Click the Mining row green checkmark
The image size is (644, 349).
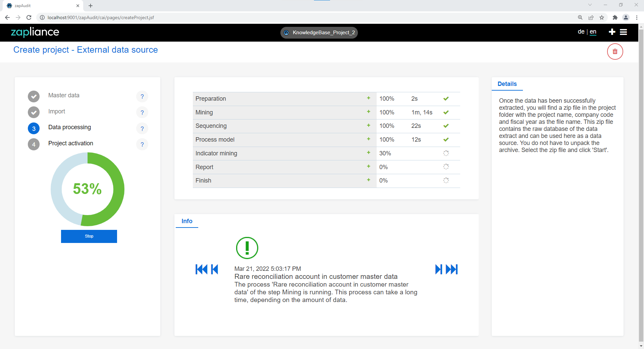click(x=446, y=112)
